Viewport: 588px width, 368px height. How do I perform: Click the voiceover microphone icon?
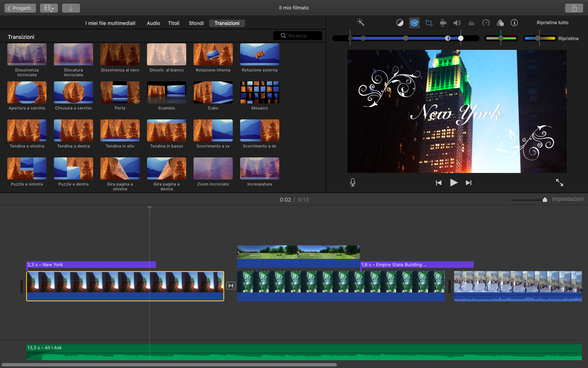pyautogui.click(x=353, y=183)
